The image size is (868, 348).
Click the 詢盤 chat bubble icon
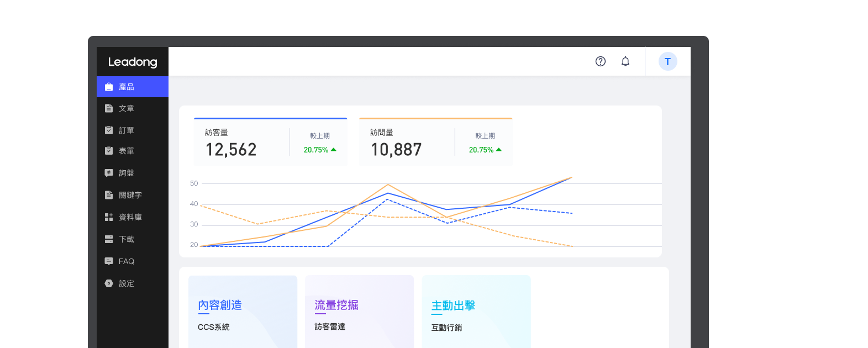109,173
